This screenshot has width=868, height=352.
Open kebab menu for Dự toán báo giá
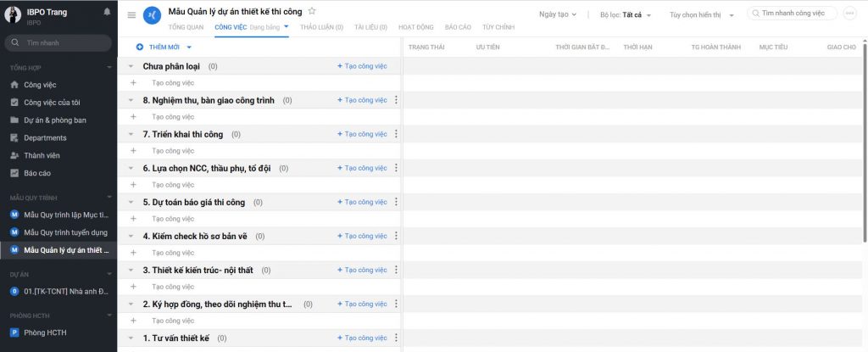[x=396, y=202]
